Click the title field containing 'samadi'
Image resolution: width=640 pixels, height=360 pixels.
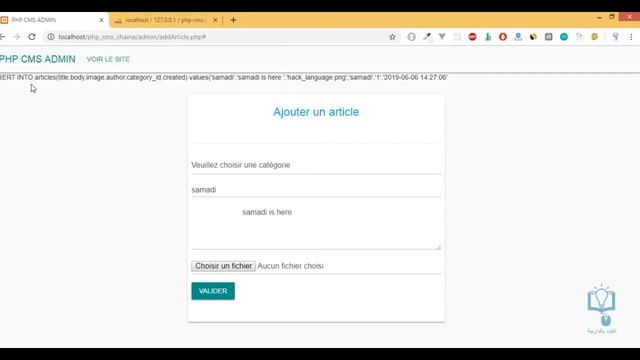click(316, 190)
